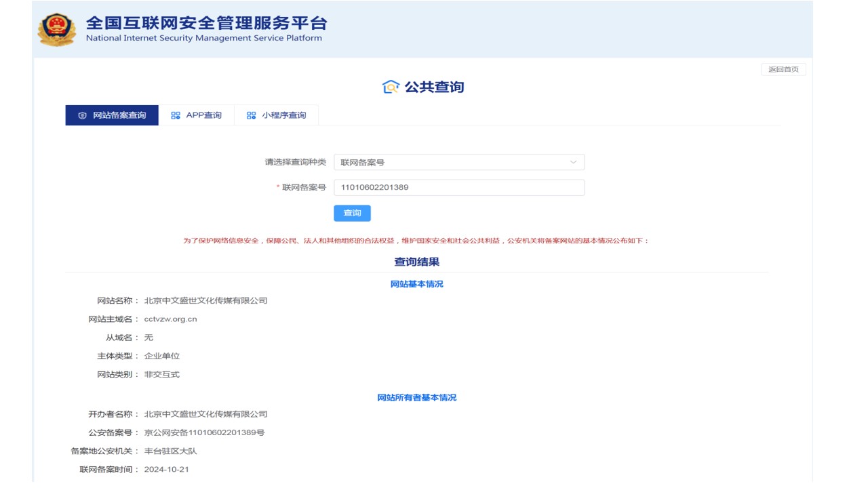Click the shield icon on 网站备案查询 tab
868x488 pixels.
point(83,116)
